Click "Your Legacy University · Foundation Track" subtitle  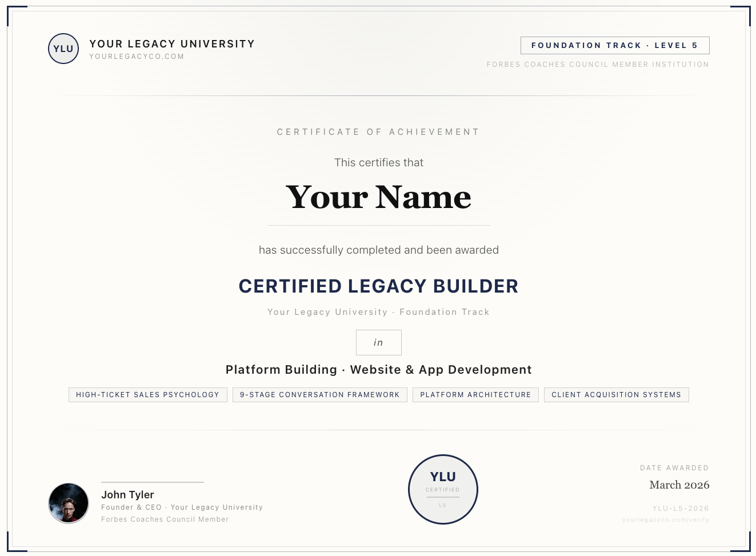coord(379,312)
